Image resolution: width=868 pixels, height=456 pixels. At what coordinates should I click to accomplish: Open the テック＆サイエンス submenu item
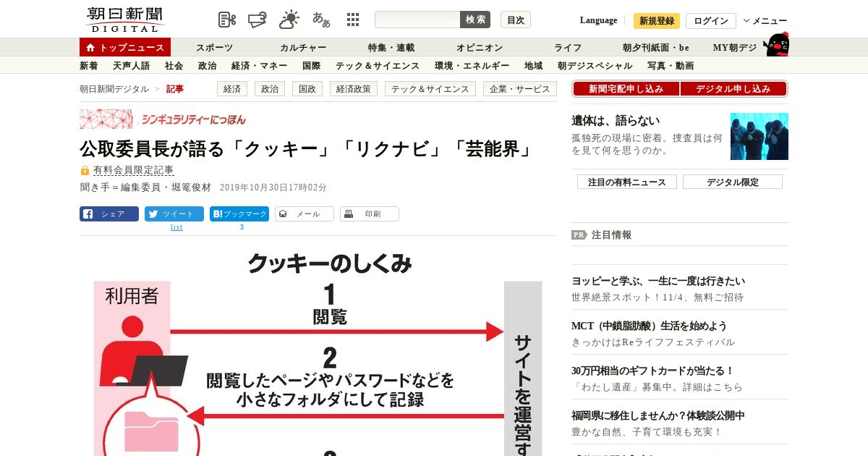pyautogui.click(x=378, y=66)
